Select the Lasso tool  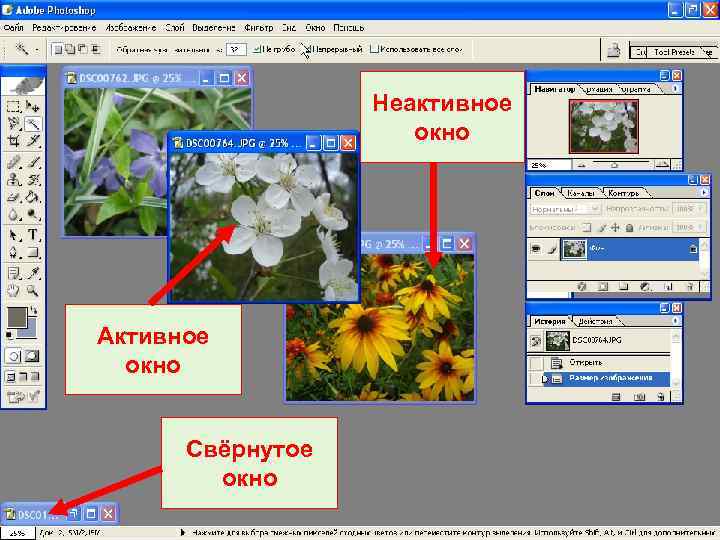tap(14, 124)
